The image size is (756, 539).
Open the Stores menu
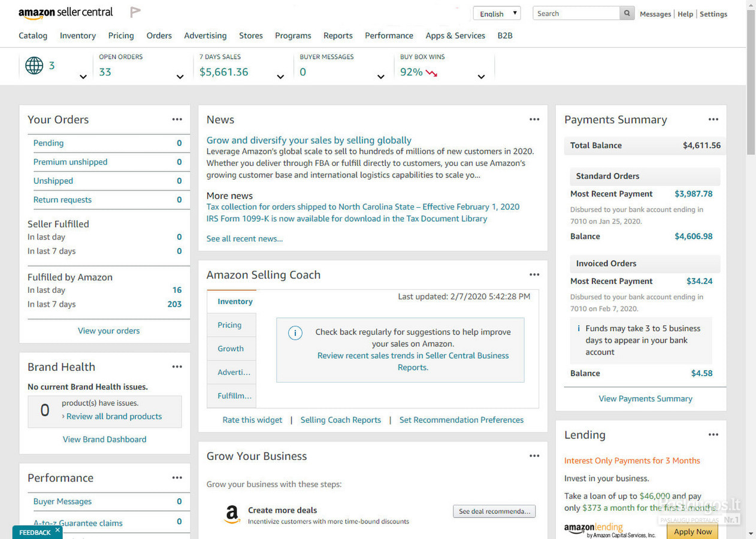pos(251,35)
